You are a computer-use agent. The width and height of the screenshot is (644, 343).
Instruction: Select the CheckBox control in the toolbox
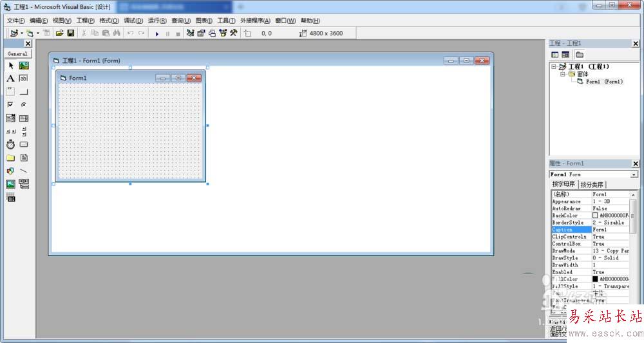click(x=11, y=105)
